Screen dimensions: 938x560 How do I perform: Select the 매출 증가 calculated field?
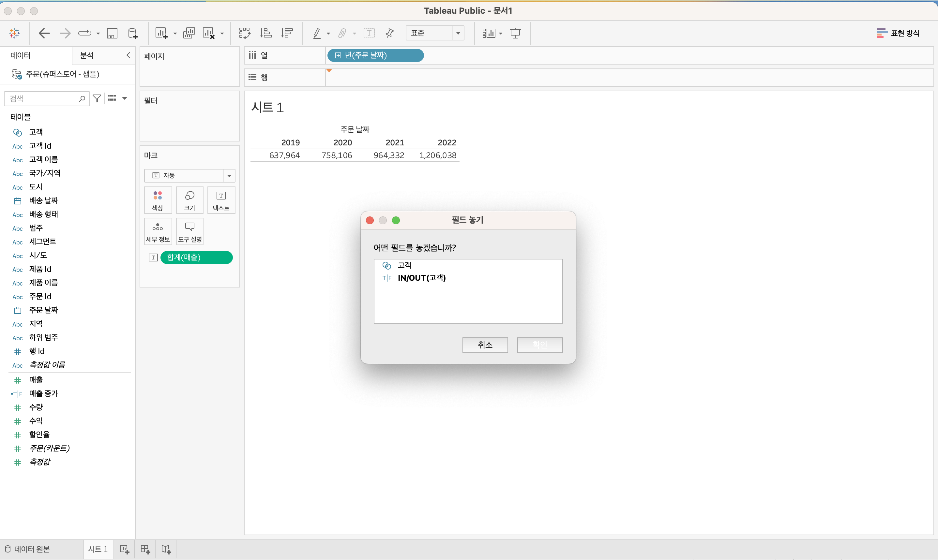pyautogui.click(x=44, y=393)
